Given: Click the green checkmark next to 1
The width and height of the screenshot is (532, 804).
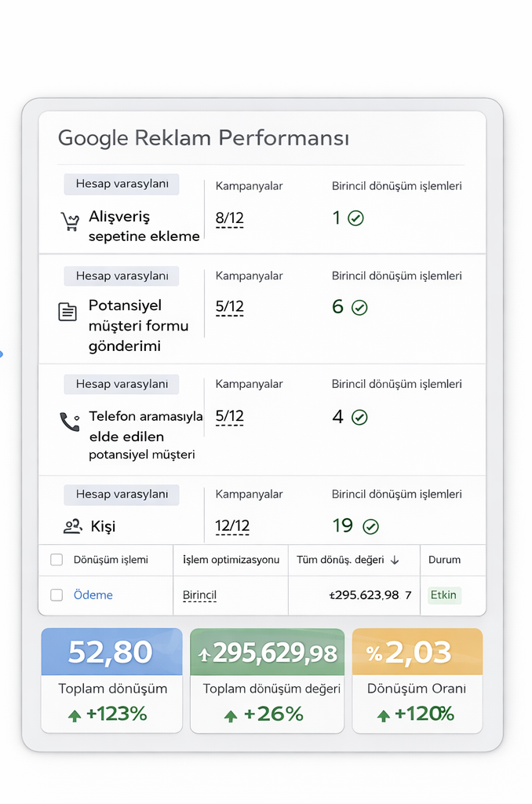Looking at the screenshot, I should 355,218.
